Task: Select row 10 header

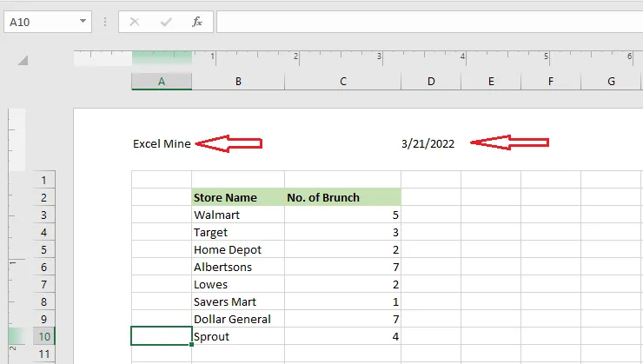Action: (43, 336)
